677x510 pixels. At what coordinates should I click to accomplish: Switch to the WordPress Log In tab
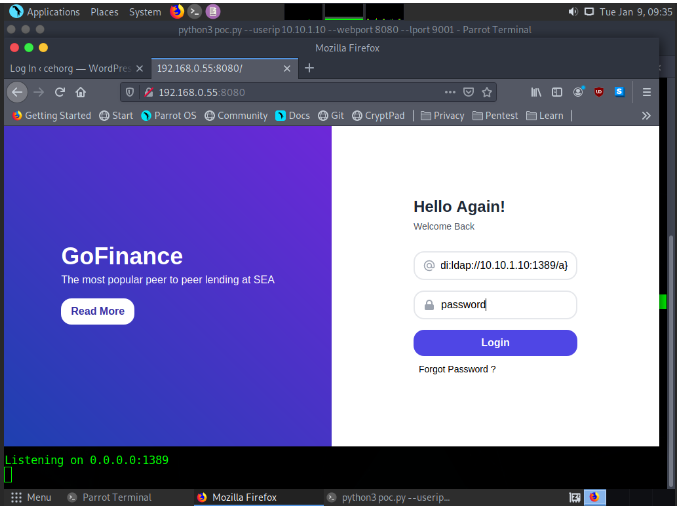click(70, 68)
